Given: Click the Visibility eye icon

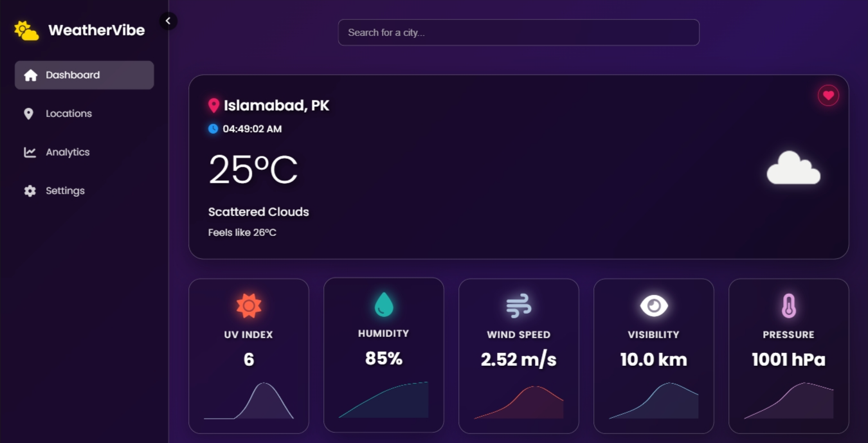Looking at the screenshot, I should click(x=654, y=305).
